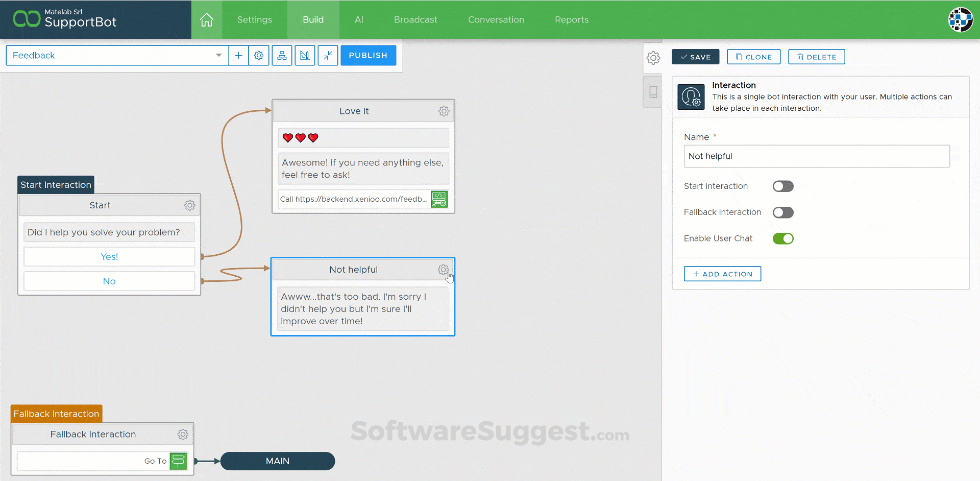980x481 pixels.
Task: Add a new interaction with the plus icon
Action: [238, 55]
